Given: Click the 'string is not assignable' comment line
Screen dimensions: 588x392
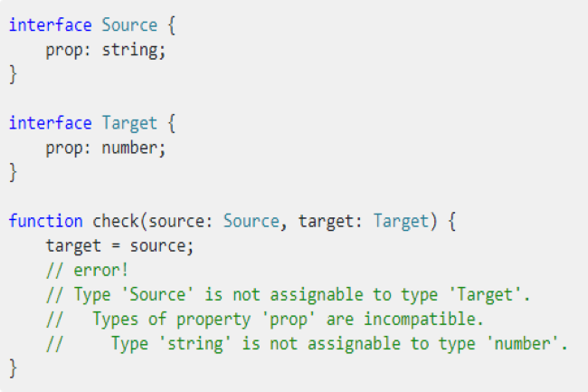Looking at the screenshot, I should (x=308, y=344).
